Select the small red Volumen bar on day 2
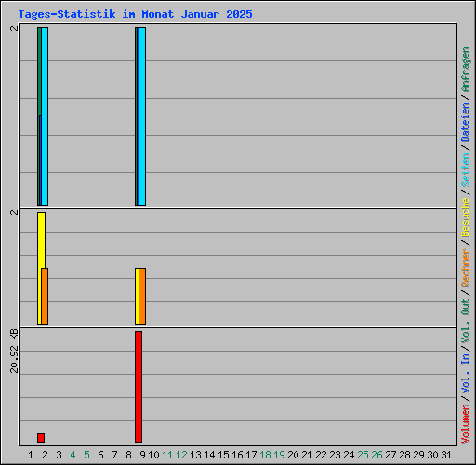The width and height of the screenshot is (476, 465). coord(41,438)
